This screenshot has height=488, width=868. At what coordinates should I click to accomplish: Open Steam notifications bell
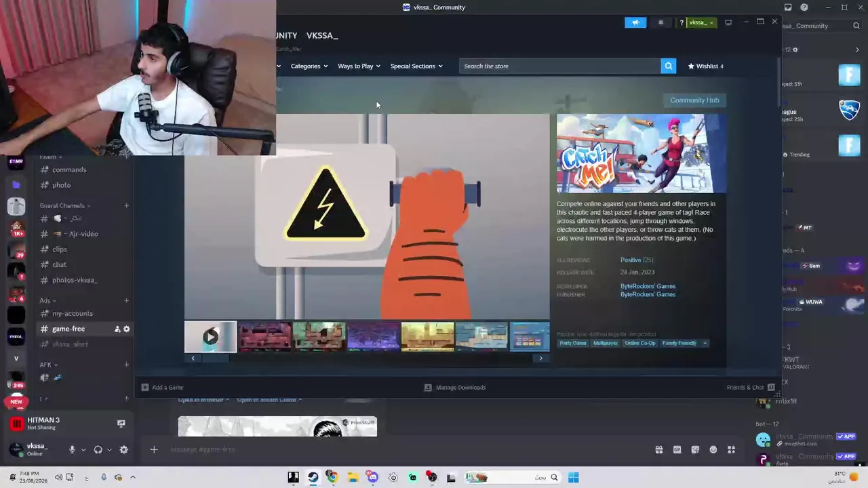click(x=661, y=22)
